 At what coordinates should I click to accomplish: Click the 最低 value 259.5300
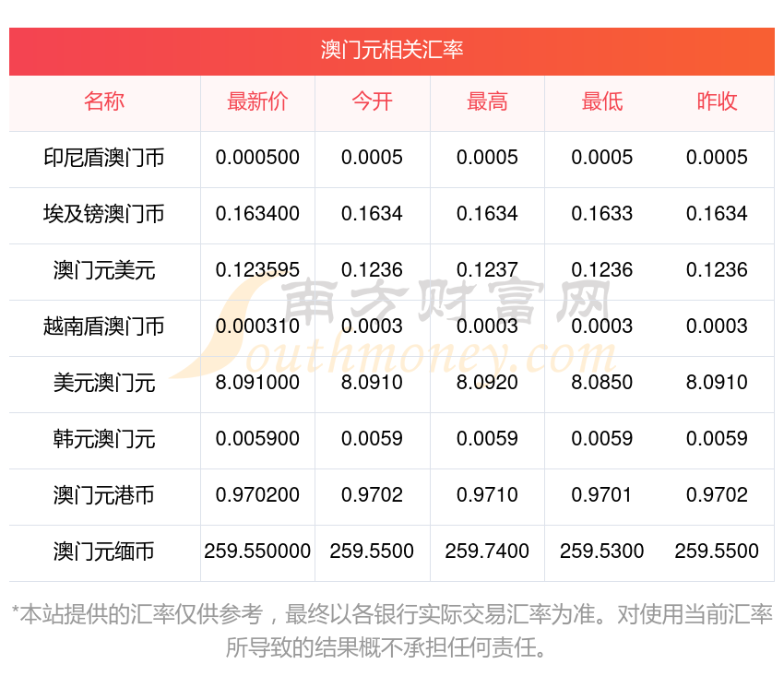(602, 551)
